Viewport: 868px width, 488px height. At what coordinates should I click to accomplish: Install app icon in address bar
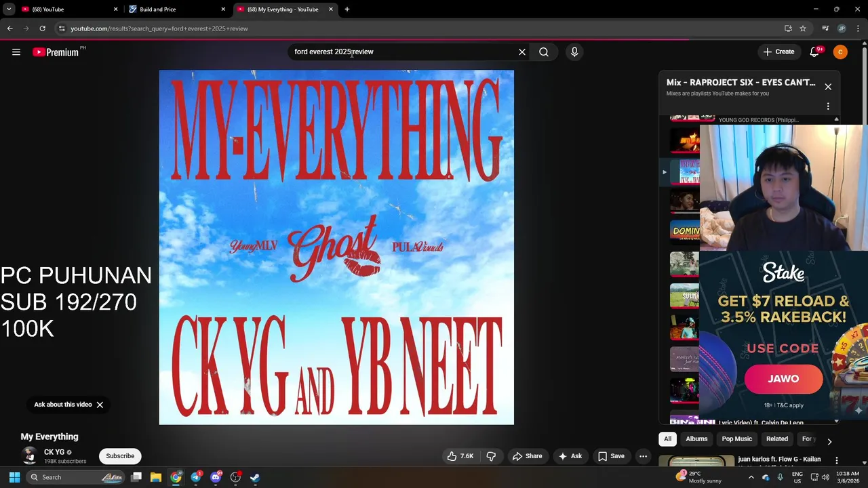[788, 28]
